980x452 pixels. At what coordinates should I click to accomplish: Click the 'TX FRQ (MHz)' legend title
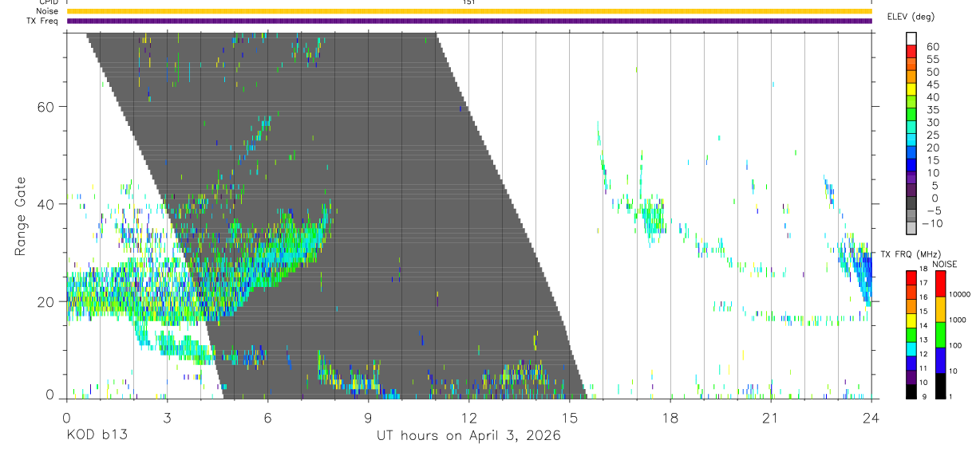pos(911,254)
